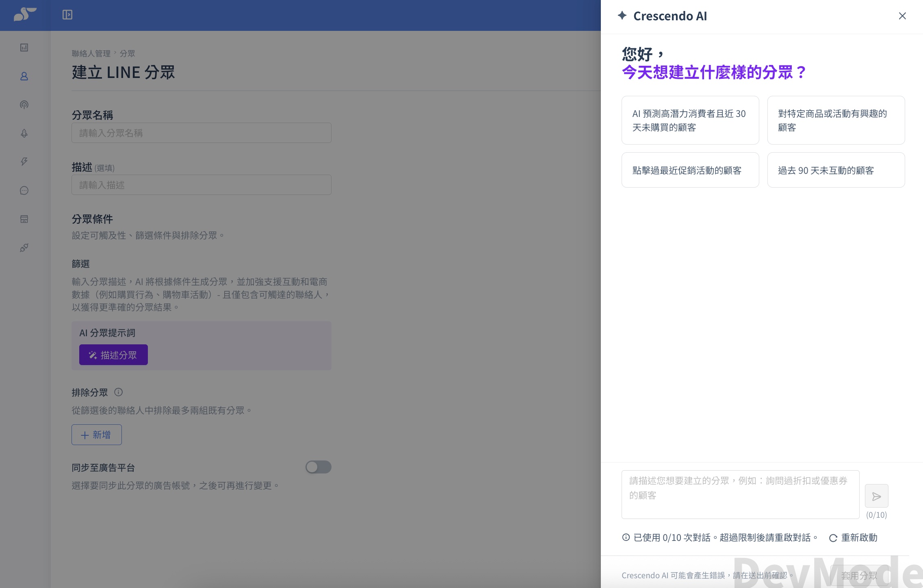
Task: Open the lightning automation icon in sidebar
Action: 24,162
